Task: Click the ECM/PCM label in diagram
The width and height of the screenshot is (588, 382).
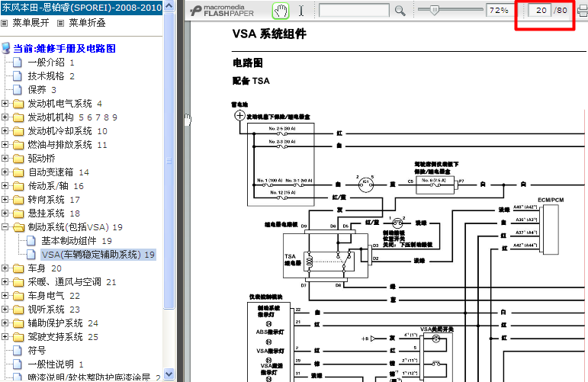Action: (x=551, y=200)
